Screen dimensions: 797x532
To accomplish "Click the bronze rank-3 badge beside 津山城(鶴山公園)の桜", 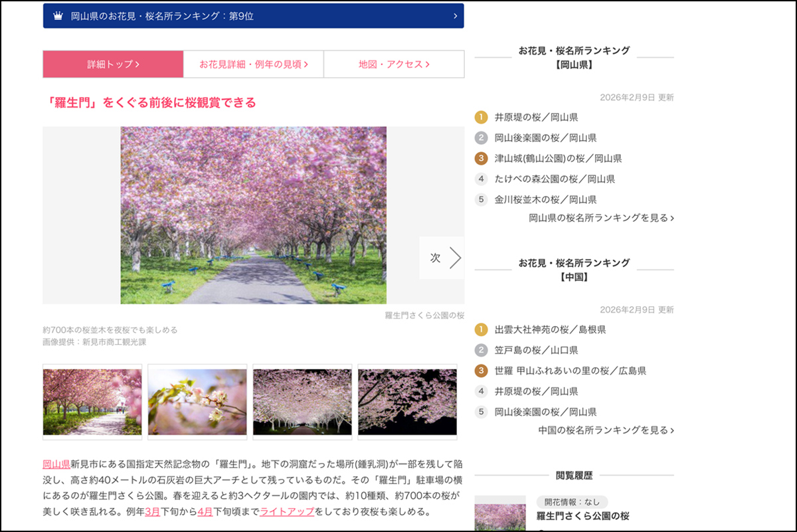I will point(480,158).
